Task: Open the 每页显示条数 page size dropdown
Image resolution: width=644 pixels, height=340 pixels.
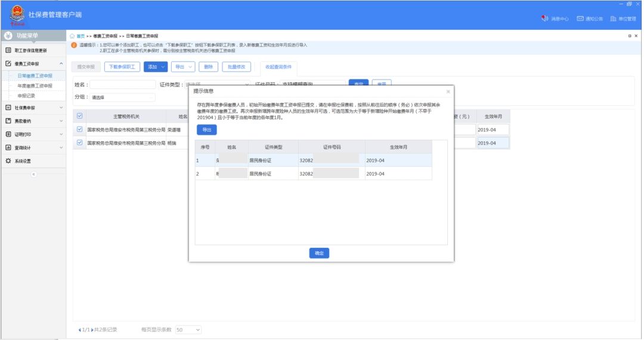Action: [188, 329]
